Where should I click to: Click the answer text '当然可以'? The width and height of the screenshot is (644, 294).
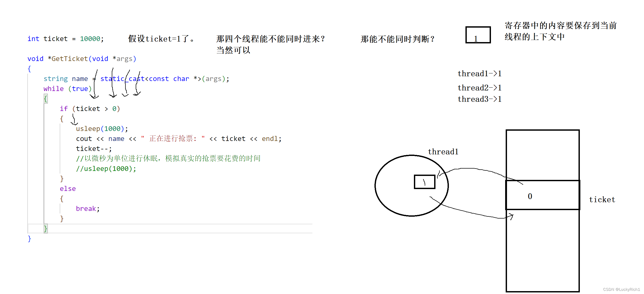point(233,50)
